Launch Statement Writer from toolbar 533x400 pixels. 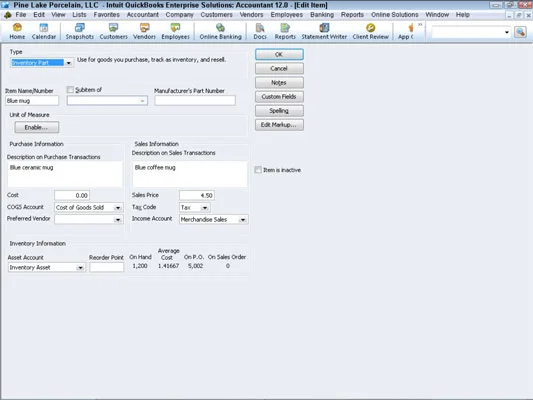(324, 31)
